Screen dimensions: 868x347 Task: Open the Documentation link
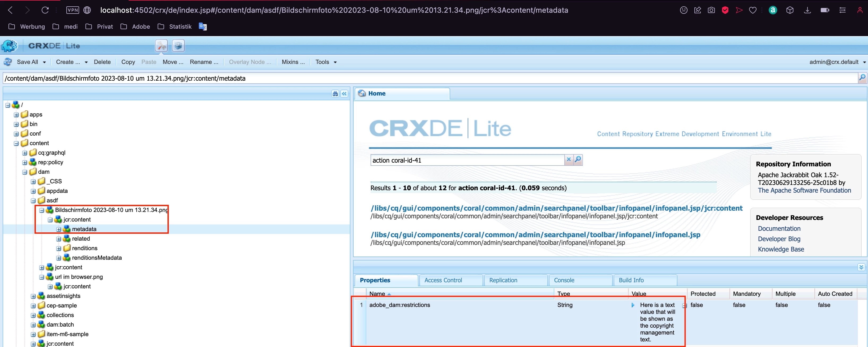(779, 228)
